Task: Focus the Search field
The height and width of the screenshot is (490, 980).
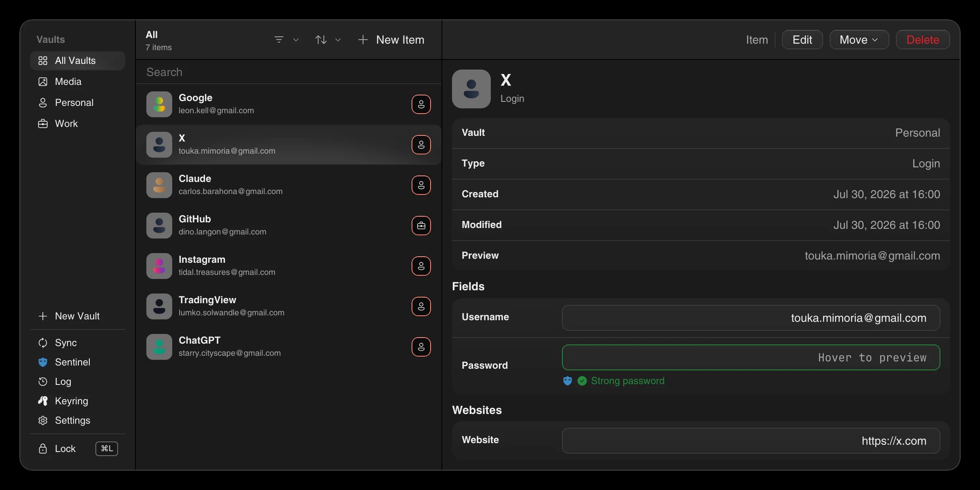Action: [289, 72]
